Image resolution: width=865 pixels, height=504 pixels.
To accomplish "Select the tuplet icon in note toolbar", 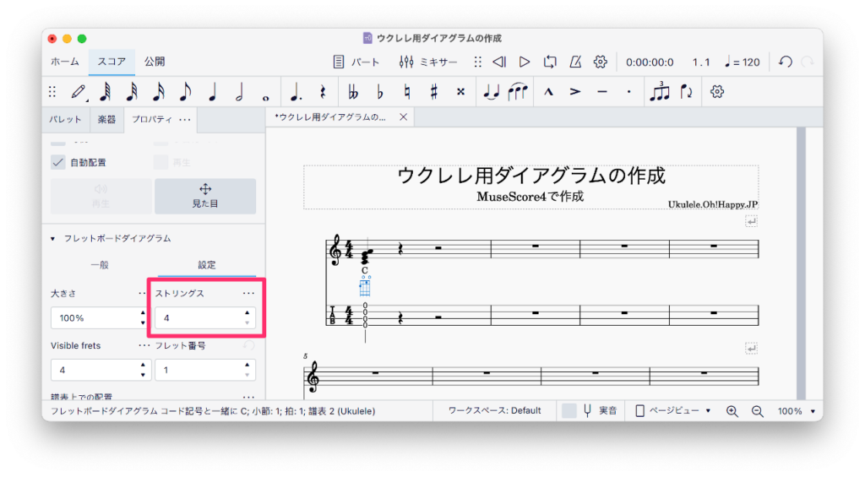I will [659, 91].
